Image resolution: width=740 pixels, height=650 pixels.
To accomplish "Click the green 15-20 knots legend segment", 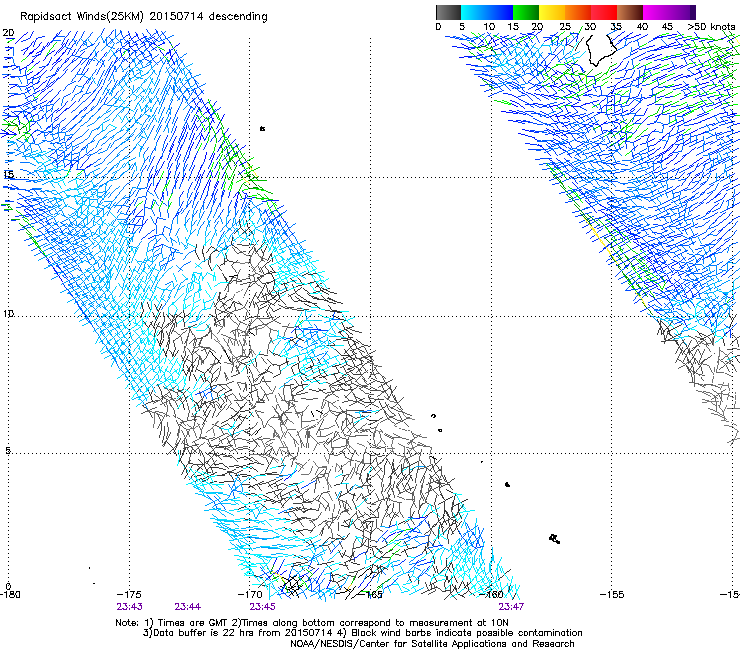I will coord(526,12).
